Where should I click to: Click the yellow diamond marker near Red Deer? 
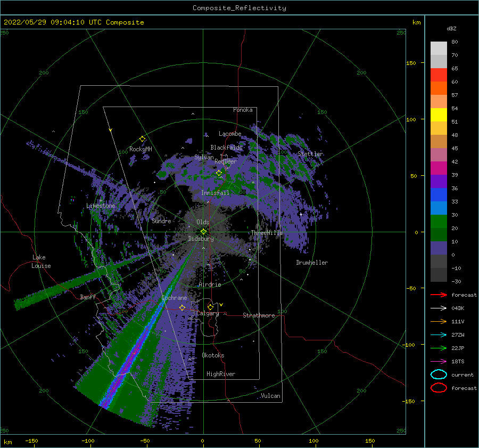pyautogui.click(x=219, y=173)
